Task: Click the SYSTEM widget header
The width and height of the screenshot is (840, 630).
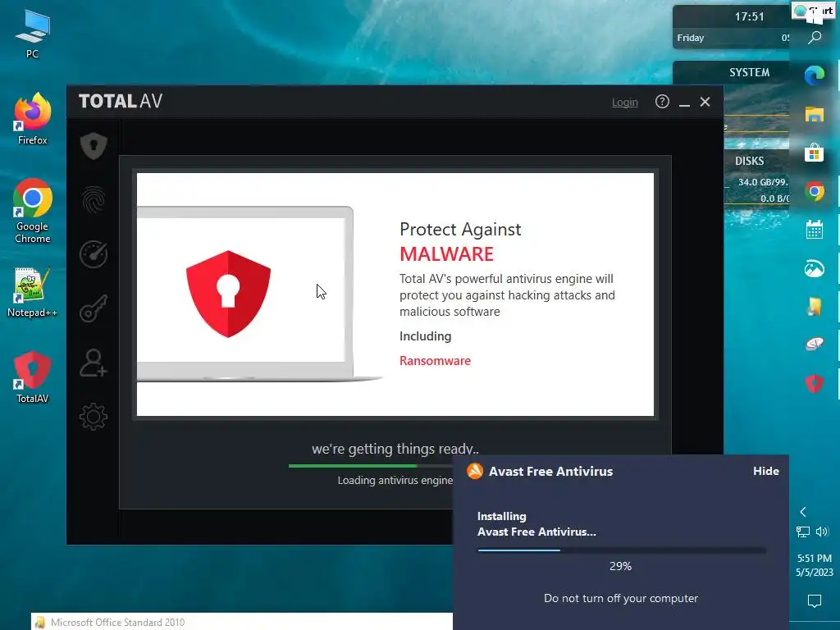Action: point(750,72)
